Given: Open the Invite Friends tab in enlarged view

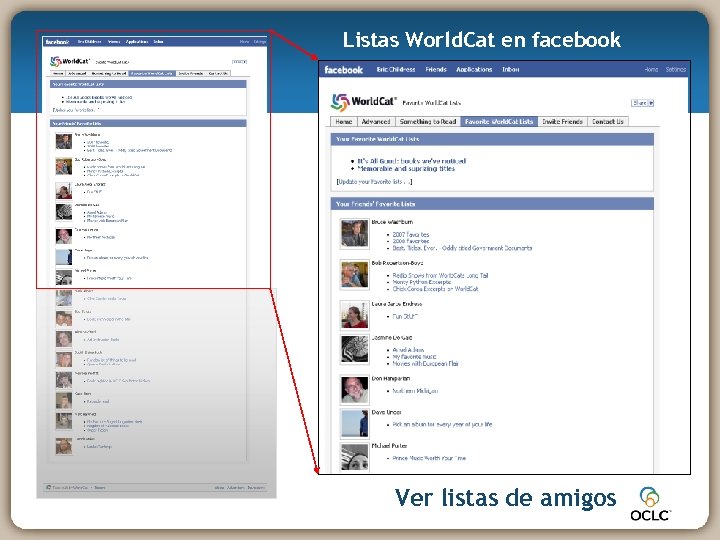Looking at the screenshot, I should tap(562, 121).
